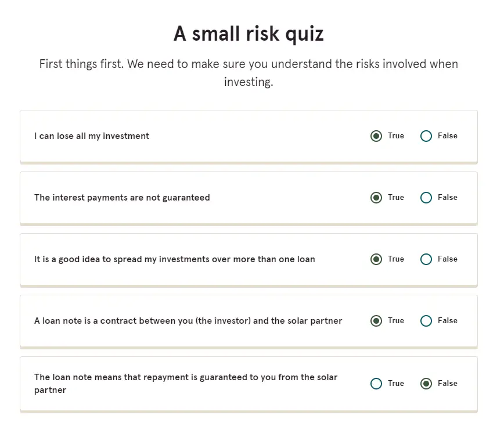This screenshot has height=447, width=504.
Task: Click 'True' label beside loan note contract question
Action: coord(395,320)
